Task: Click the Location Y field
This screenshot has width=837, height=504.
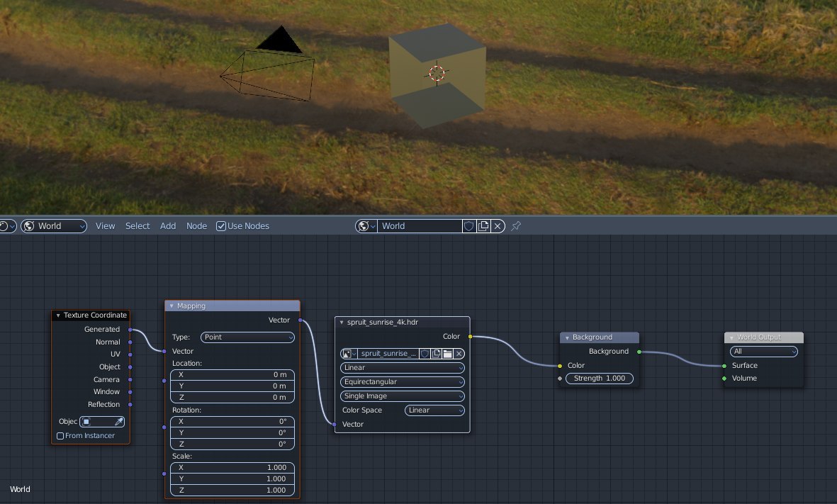Action: (232, 386)
